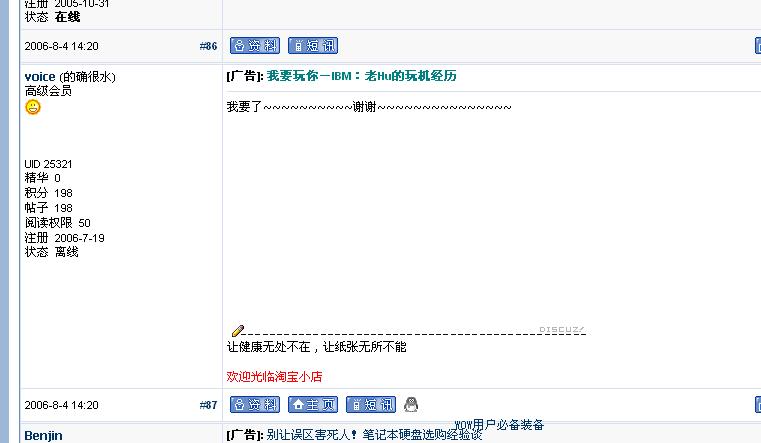Send short message button for post #86
Viewport: 761px width, 443px height.
(x=313, y=46)
